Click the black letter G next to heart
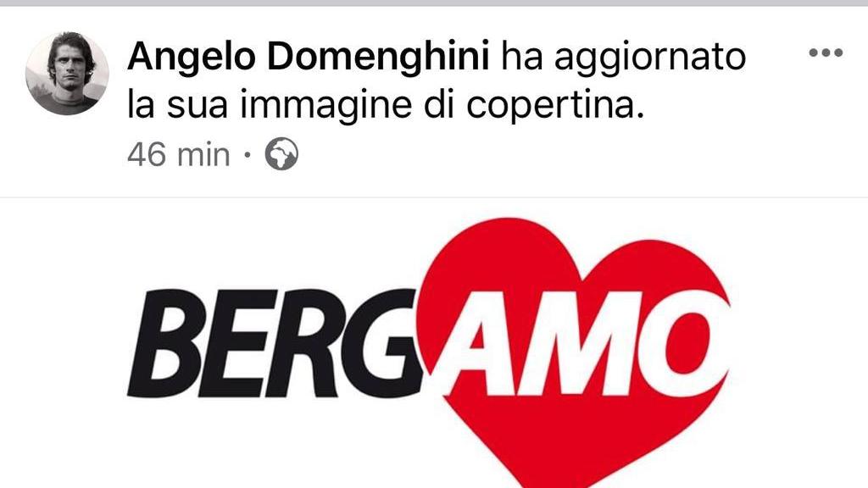 (382, 343)
